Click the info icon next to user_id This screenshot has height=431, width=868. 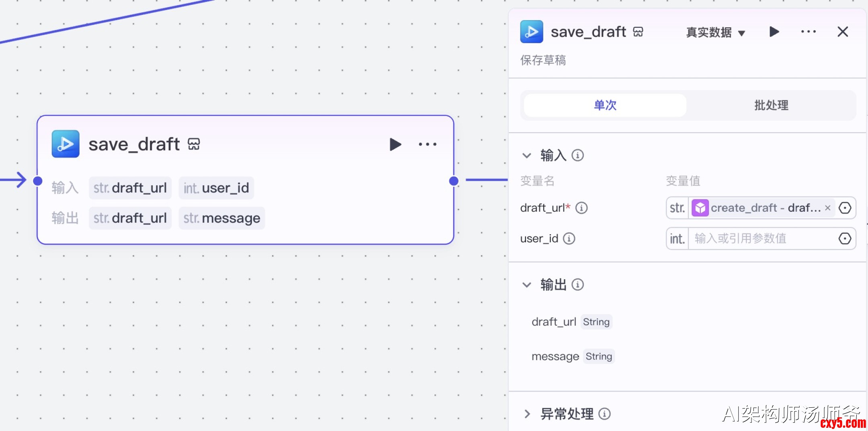(569, 239)
